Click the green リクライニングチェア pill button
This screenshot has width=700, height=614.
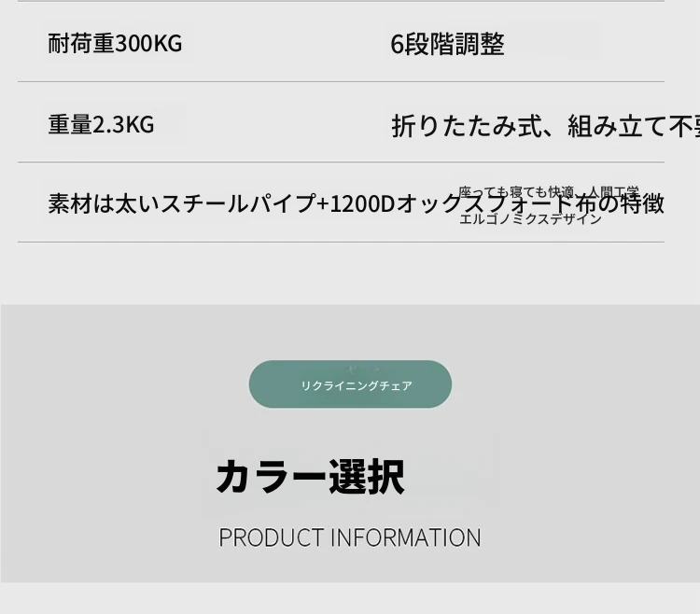click(x=350, y=384)
